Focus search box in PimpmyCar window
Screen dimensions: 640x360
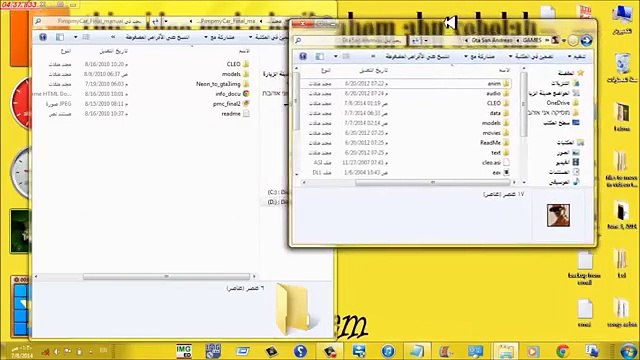[x=90, y=21]
